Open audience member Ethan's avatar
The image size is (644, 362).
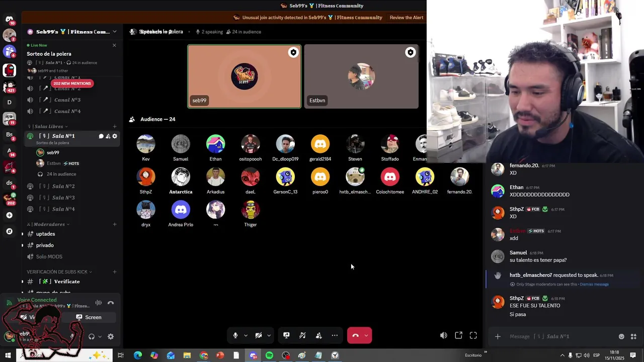click(x=215, y=144)
